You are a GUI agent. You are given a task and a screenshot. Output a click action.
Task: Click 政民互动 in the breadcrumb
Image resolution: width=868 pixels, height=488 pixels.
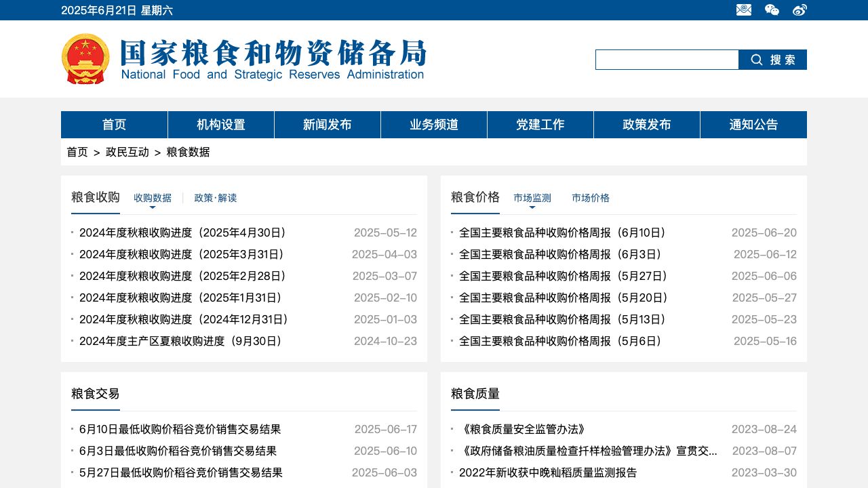(127, 152)
